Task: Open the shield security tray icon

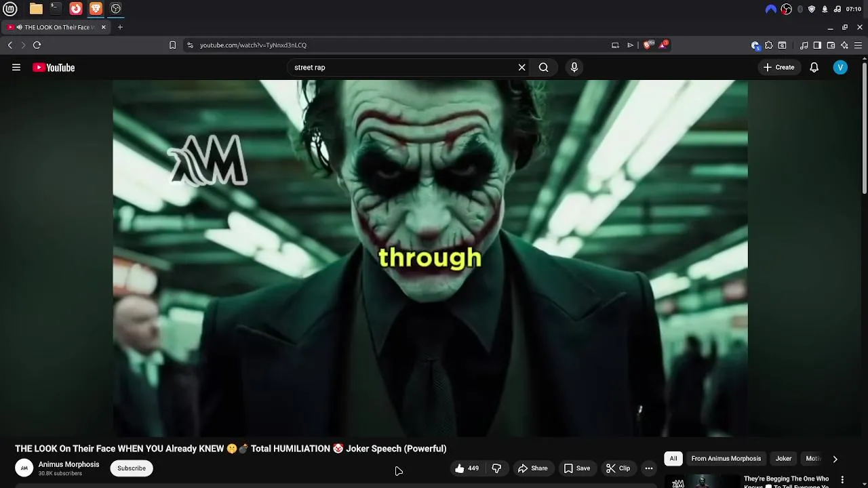Action: tap(812, 9)
